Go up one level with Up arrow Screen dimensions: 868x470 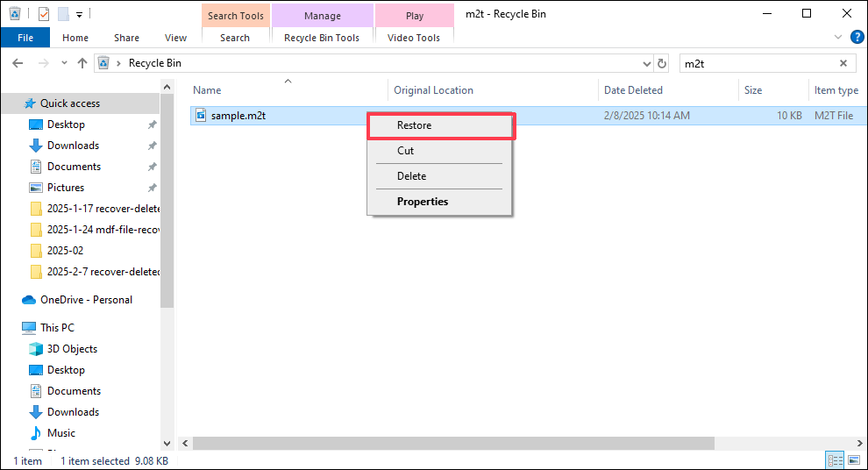82,63
